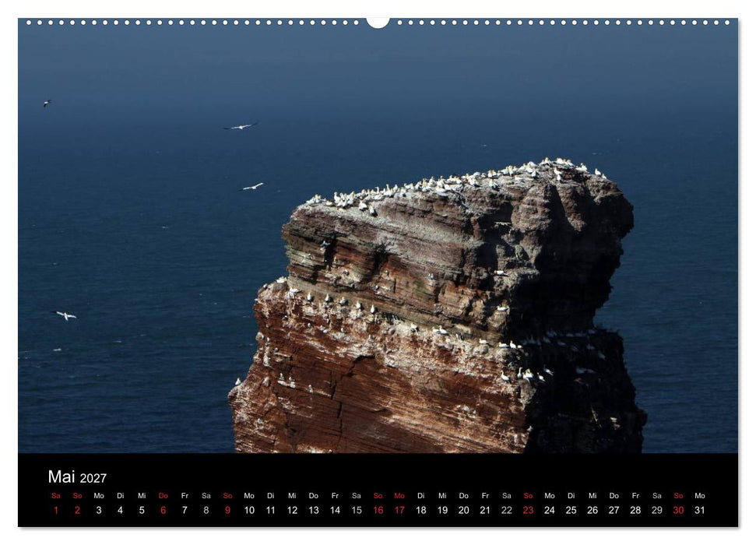Select date number 3
The width and height of the screenshot is (756, 545).
(99, 510)
